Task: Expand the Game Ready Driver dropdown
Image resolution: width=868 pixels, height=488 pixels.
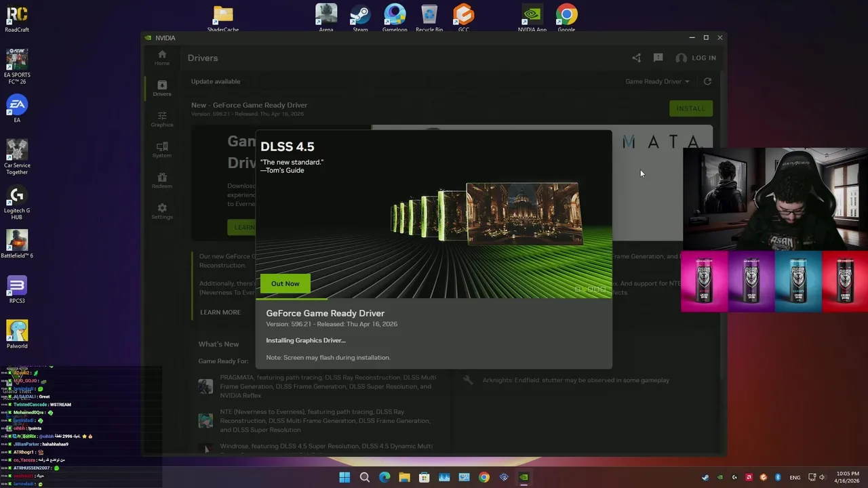Action: click(x=657, y=81)
